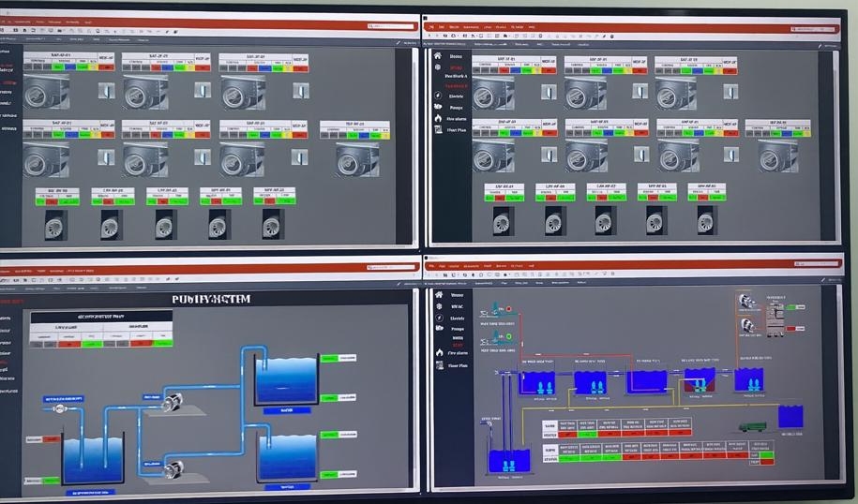
Task: Click Electric lightning icon in bottom-right screen sidebar
Action: 438,319
